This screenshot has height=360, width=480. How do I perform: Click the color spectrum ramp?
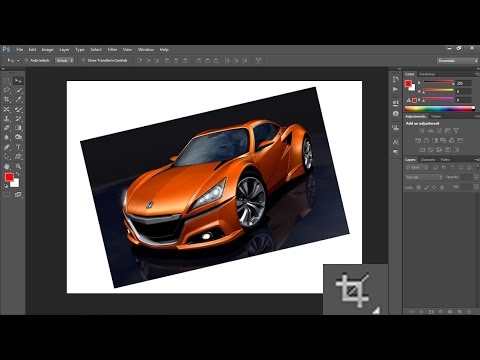tap(440, 108)
